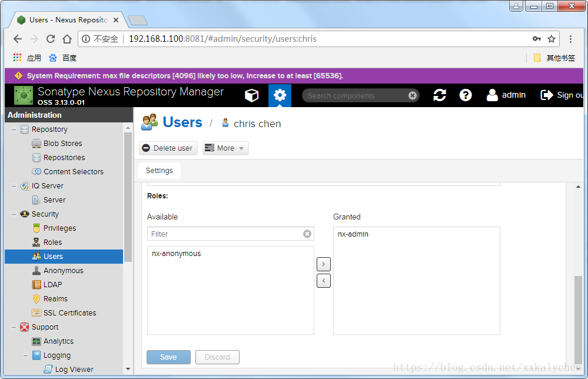
Task: Move selected role to Granted
Action: [324, 264]
